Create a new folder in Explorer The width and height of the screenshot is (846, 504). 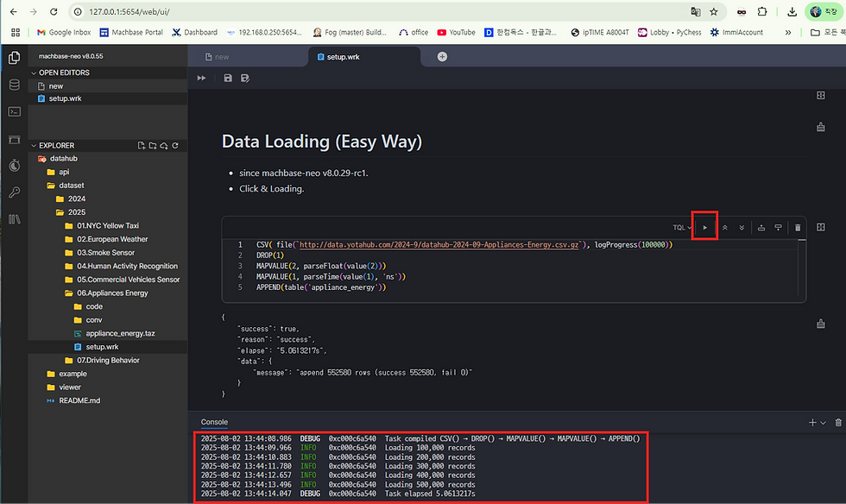pyautogui.click(x=153, y=146)
